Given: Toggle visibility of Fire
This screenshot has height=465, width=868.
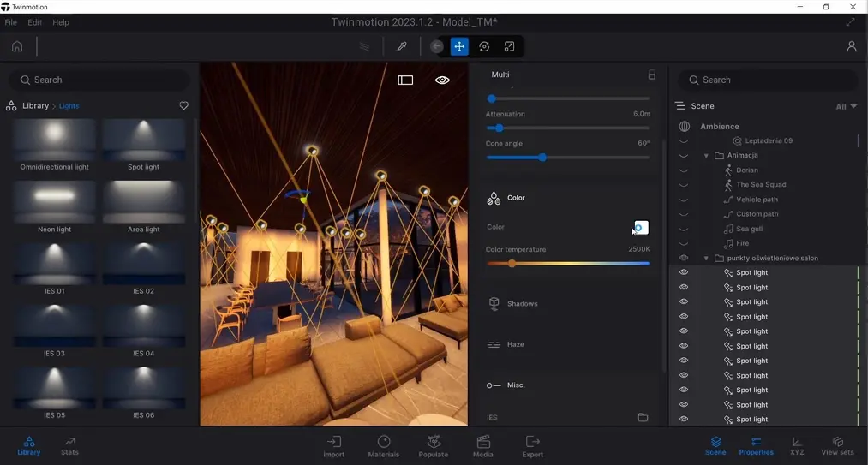Looking at the screenshot, I should click(x=684, y=243).
